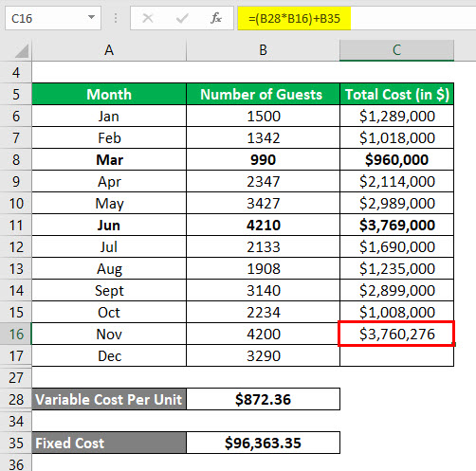Click guests value 1342
The height and width of the screenshot is (471, 476).
pos(263,137)
